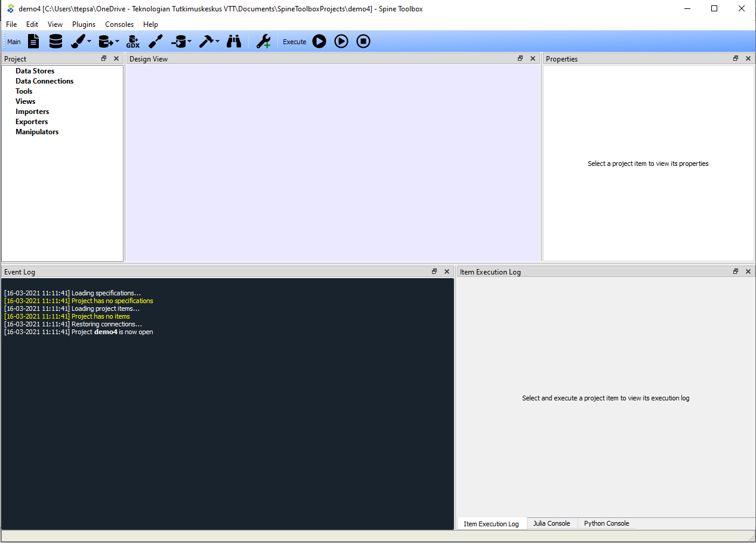756x543 pixels.
Task: Click the paintbrush toolbar icon
Action: click(x=76, y=41)
